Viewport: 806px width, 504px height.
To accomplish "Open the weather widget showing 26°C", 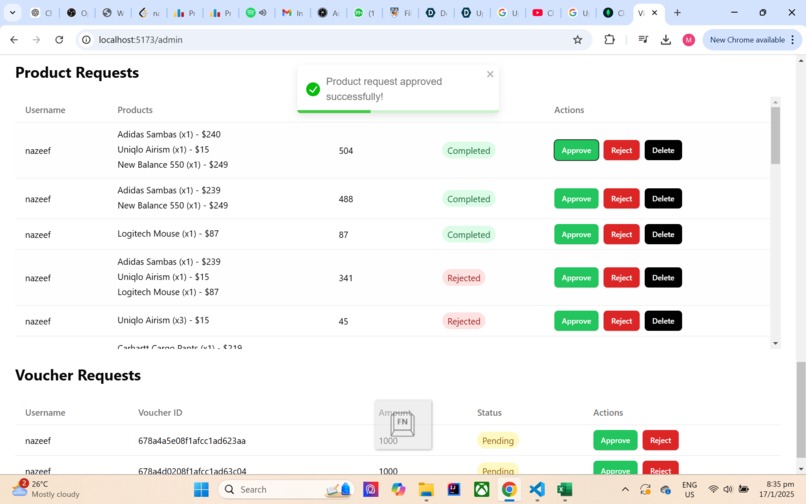I will [x=45, y=489].
